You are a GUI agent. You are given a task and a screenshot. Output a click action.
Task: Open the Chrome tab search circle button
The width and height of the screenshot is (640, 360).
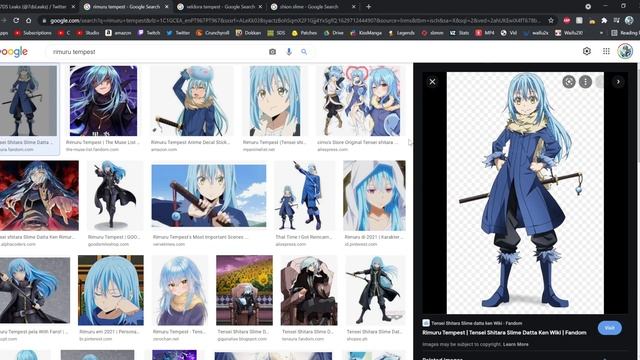(588, 7)
